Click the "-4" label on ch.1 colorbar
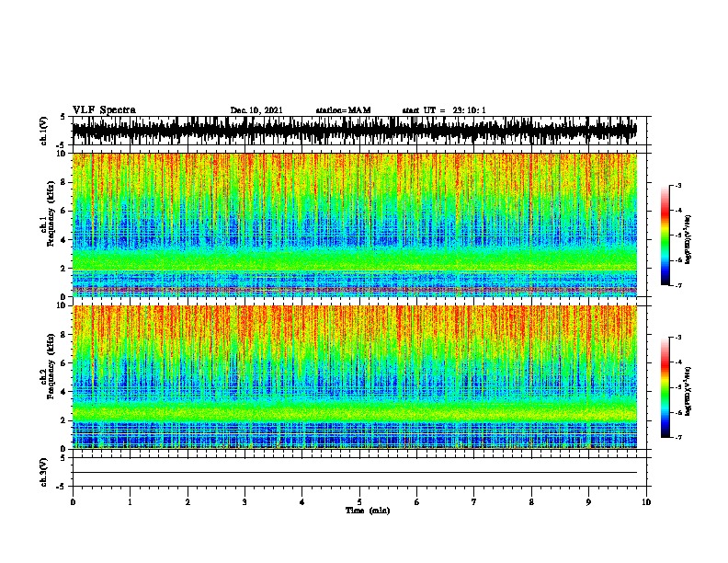 [678, 211]
